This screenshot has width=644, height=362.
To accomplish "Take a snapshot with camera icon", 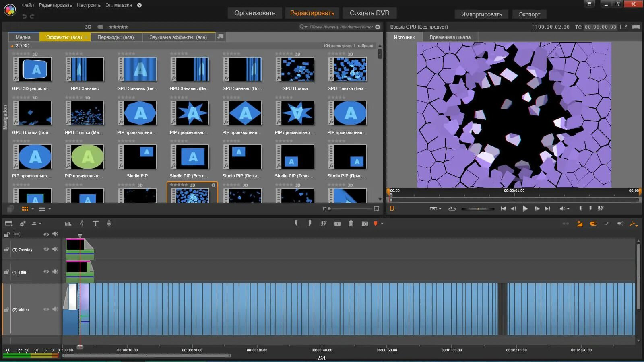I will [x=365, y=224].
